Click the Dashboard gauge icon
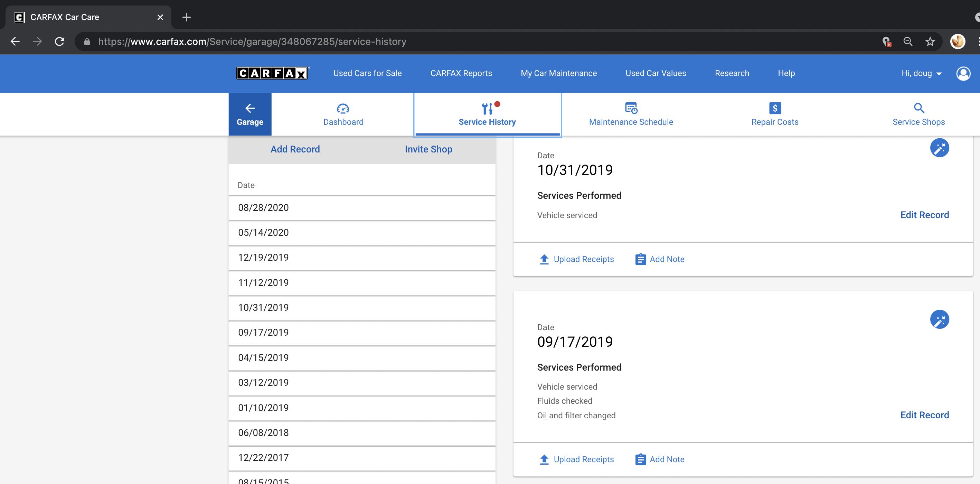Screen dimensions: 980x484 click(x=343, y=109)
